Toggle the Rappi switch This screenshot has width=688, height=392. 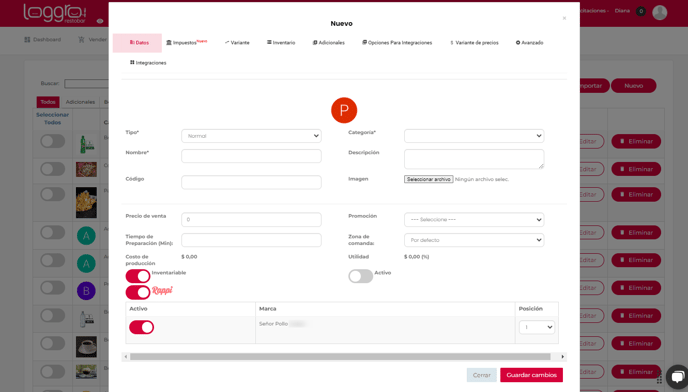[x=138, y=292]
